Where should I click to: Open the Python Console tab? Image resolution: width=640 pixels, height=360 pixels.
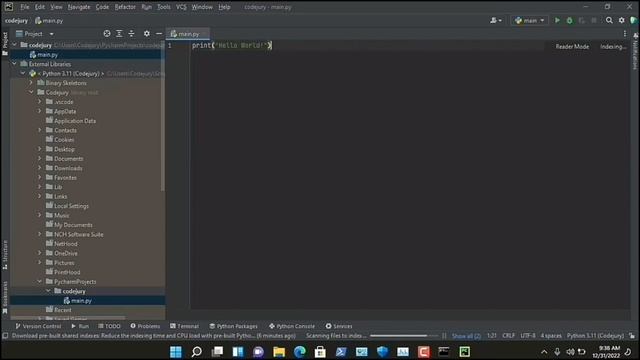[292, 326]
